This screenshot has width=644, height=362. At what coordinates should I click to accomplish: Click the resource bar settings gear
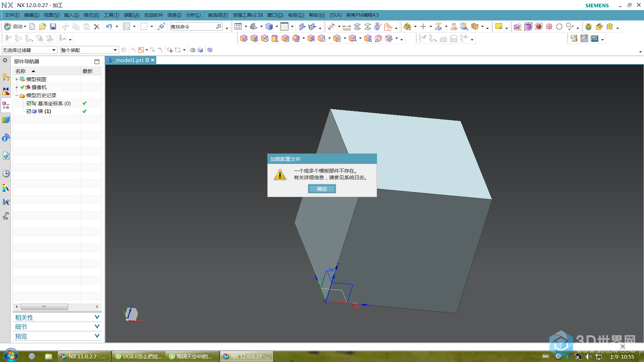click(5, 60)
